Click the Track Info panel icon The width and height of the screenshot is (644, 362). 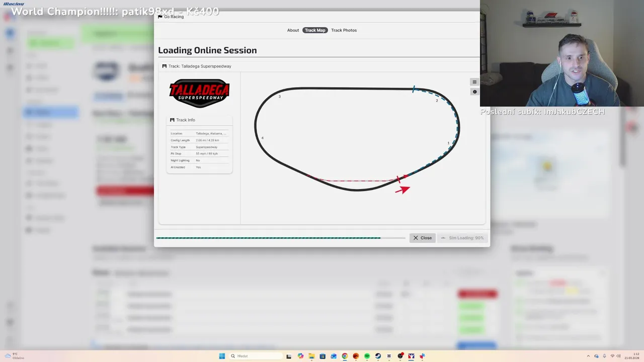(x=172, y=120)
